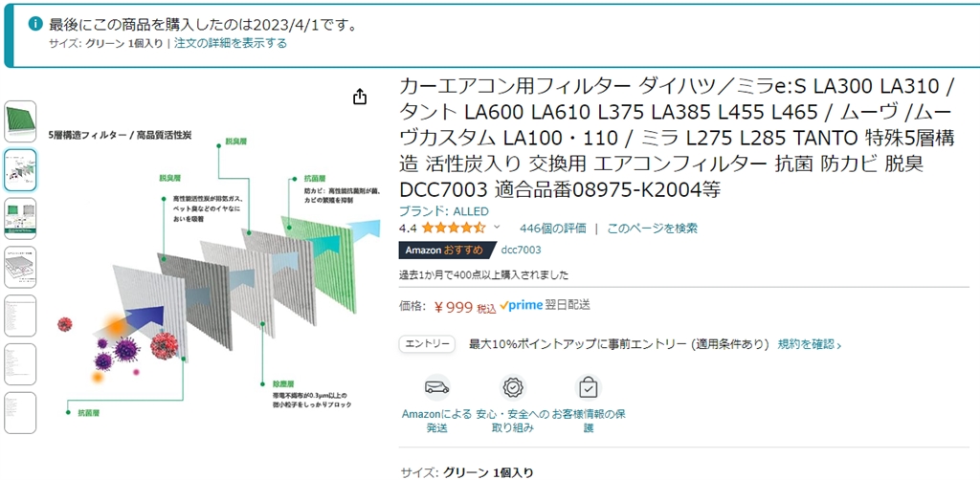This screenshot has width=980, height=480.
Task: Click 最後にこの商品を購入したのは2023/4/1です text
Action: point(203,24)
